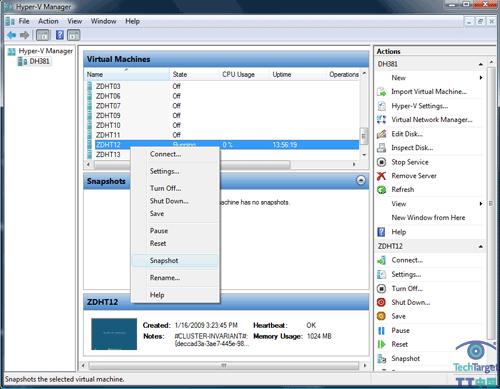Expand the View submenu arrow in Actions
The image size is (500, 389).
point(481,204)
